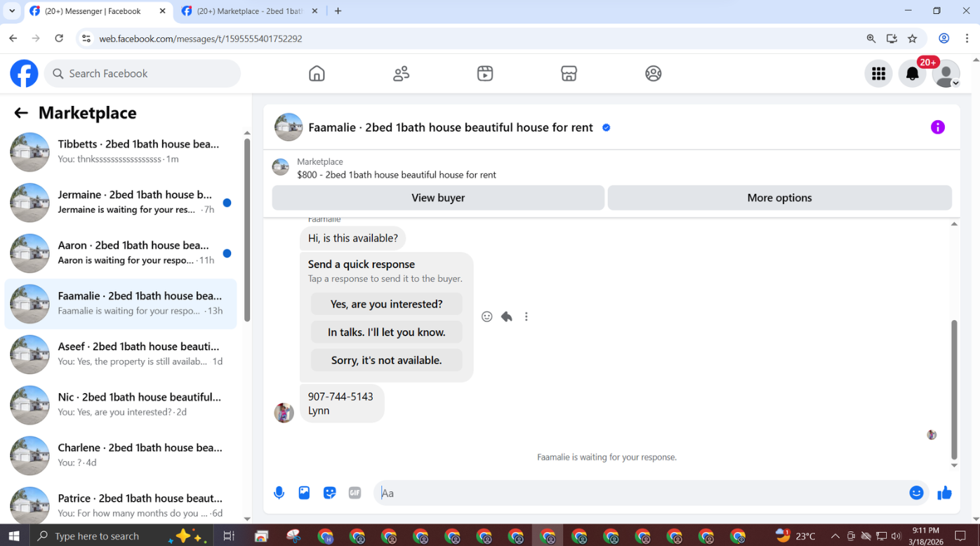Image resolution: width=980 pixels, height=546 pixels.
Task: Reply to the quick response message
Action: pos(507,317)
